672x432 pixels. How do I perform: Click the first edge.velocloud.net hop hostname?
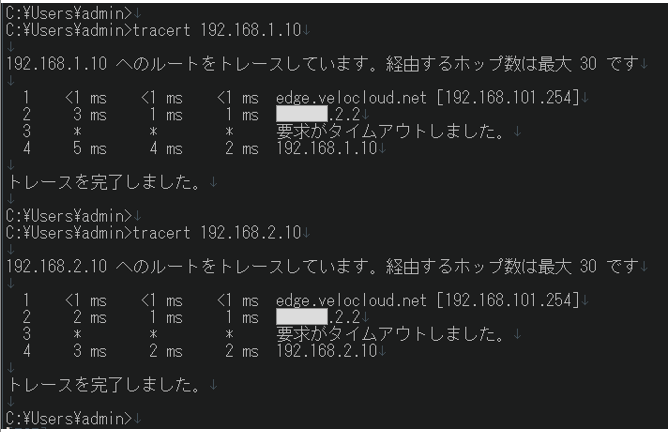[351, 98]
